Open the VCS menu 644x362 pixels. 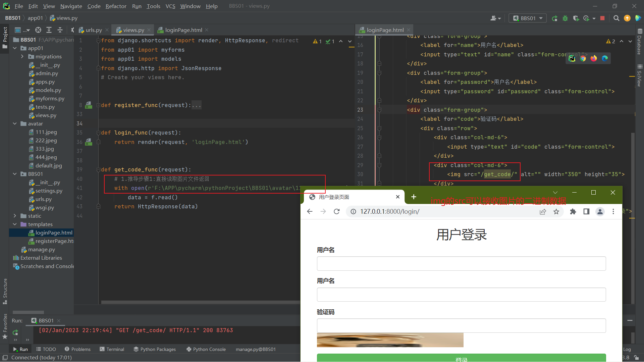pos(170,6)
